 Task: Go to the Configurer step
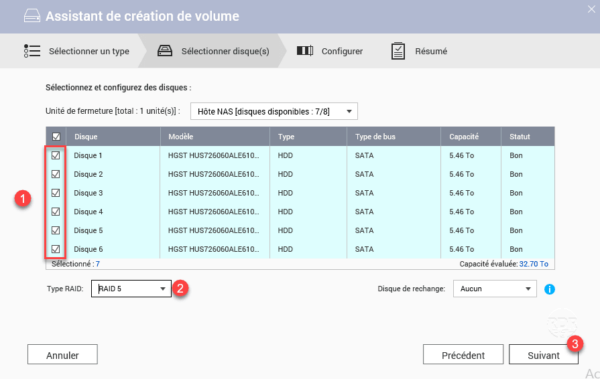[330, 51]
